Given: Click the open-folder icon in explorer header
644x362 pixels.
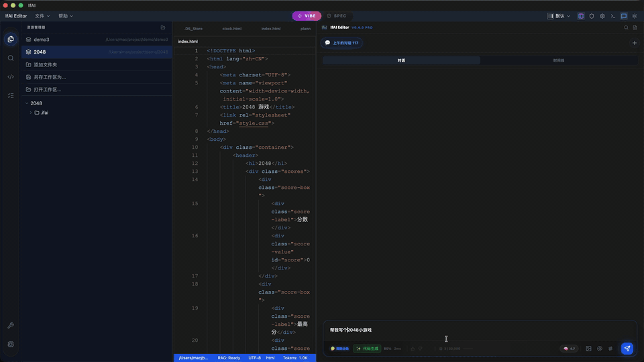Looking at the screenshot, I should 163,27.
